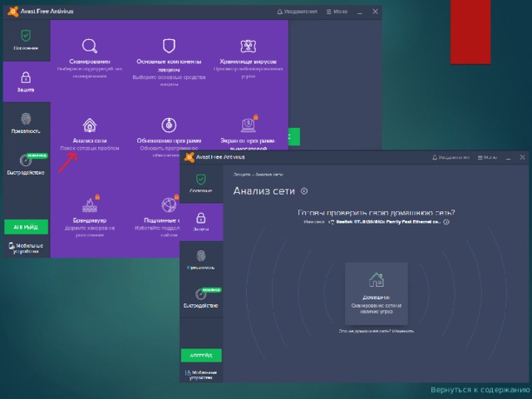Click Домашняя network scan tile
This screenshot has width=532, height=399.
click(377, 293)
